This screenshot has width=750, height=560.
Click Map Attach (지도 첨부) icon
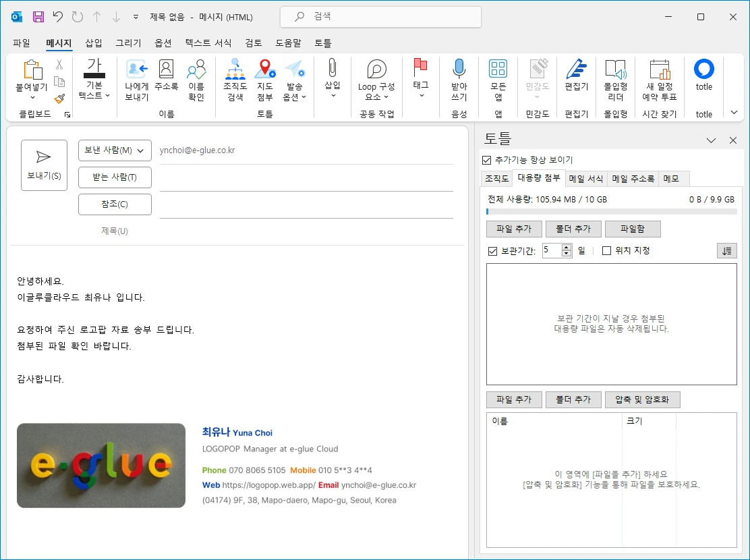[x=265, y=80]
